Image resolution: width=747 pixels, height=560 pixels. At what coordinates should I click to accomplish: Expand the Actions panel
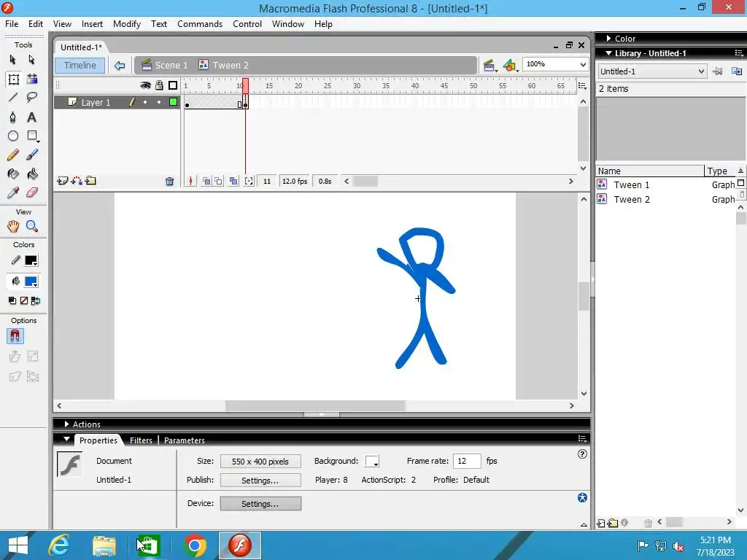coord(66,424)
